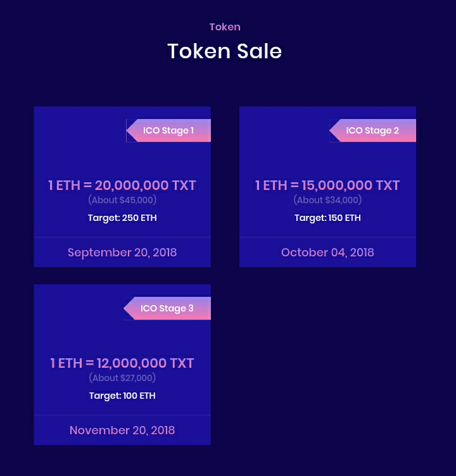Click the November 20, 2018 date footer
456x476 pixels.
(x=122, y=430)
